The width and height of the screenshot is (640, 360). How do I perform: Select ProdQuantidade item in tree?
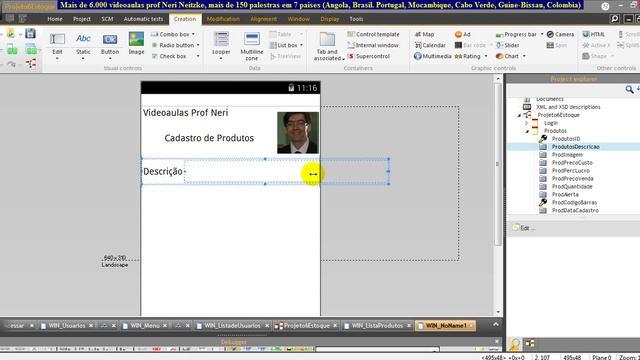pos(572,187)
